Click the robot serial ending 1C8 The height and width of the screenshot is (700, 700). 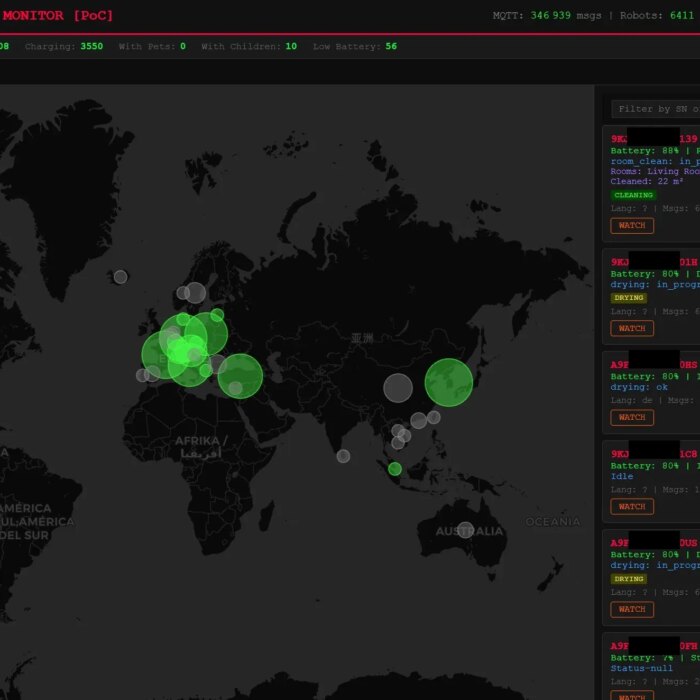[x=654, y=454]
